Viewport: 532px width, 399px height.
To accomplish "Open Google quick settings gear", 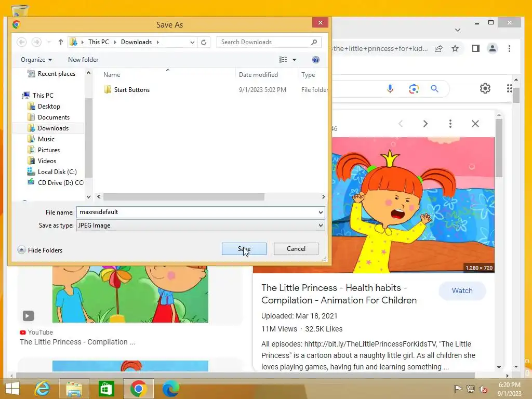I will pos(485,88).
